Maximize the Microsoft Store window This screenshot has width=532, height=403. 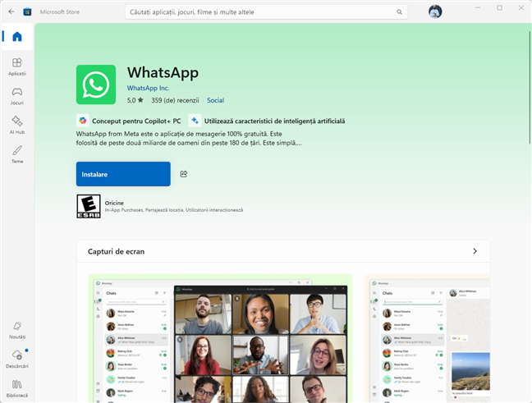[x=499, y=8]
